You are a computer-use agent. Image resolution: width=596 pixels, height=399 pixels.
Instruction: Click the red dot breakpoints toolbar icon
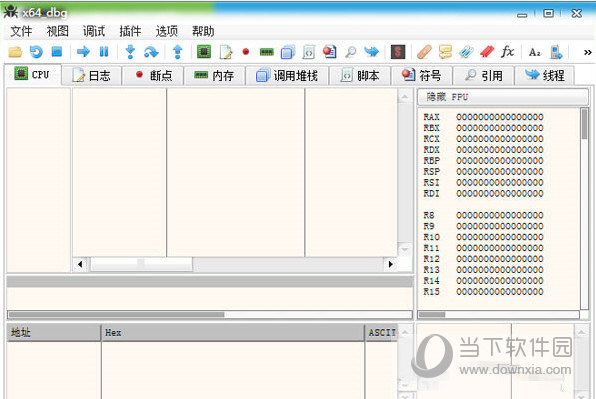(246, 51)
